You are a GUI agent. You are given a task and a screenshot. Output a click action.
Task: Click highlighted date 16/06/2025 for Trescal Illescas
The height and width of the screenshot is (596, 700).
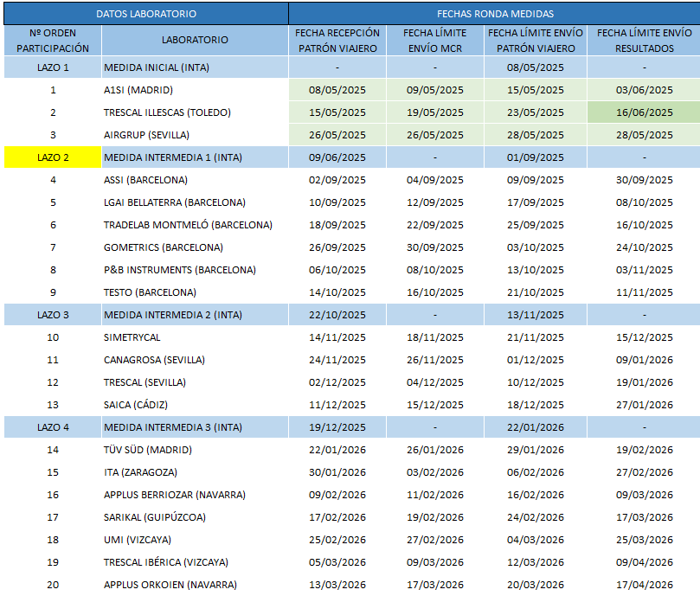click(645, 112)
